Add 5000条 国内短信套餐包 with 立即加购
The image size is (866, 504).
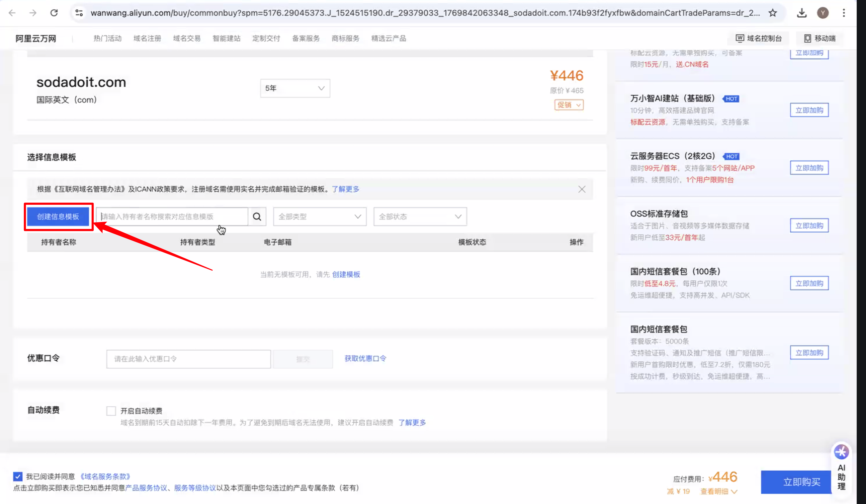pos(809,353)
